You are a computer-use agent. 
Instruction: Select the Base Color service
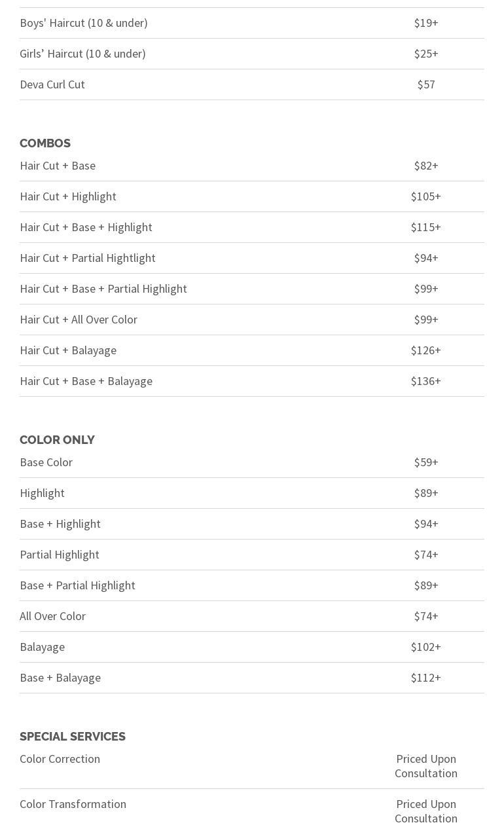46,462
